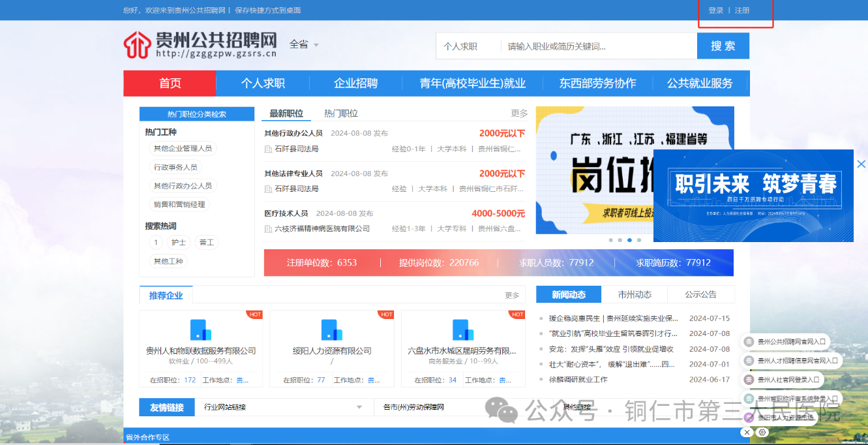This screenshot has width=868, height=445.
Task: Close the 职引未来 筑梦青春 popup ad
Action: point(861,164)
